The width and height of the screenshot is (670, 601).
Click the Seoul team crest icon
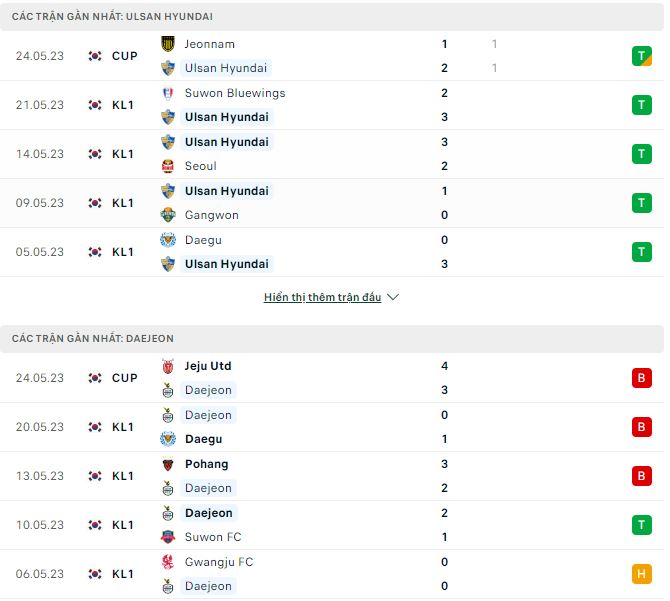pyautogui.click(x=168, y=166)
